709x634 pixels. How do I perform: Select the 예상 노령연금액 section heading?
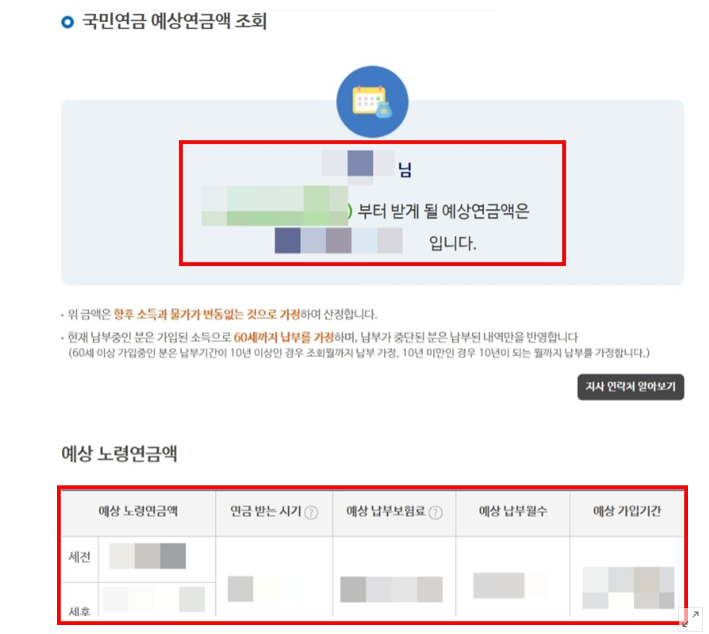(x=119, y=454)
